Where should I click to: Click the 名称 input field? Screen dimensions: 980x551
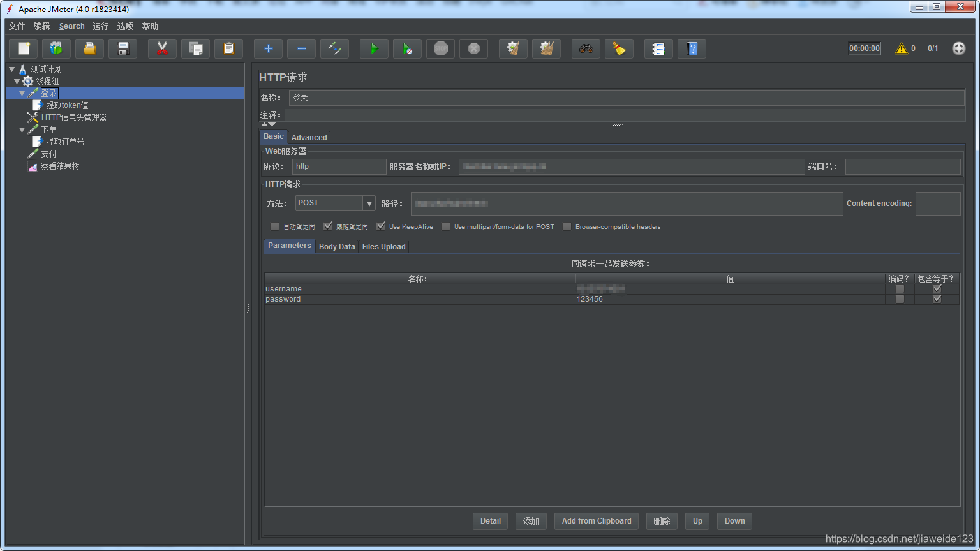(627, 98)
